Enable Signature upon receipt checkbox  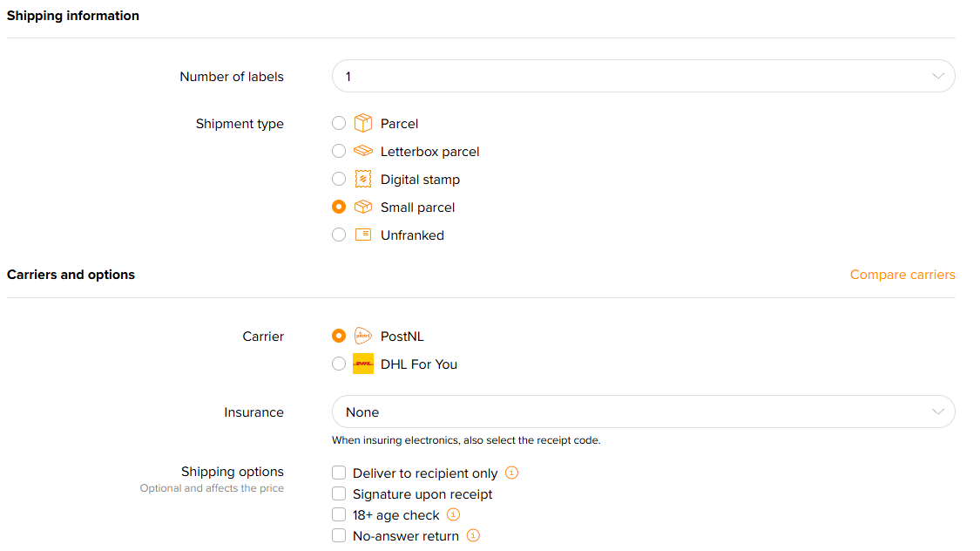pyautogui.click(x=339, y=494)
